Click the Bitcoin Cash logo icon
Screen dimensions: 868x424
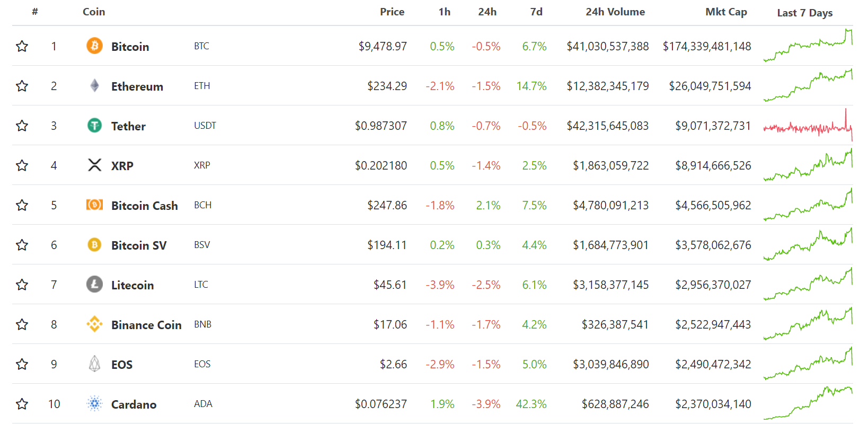(94, 205)
